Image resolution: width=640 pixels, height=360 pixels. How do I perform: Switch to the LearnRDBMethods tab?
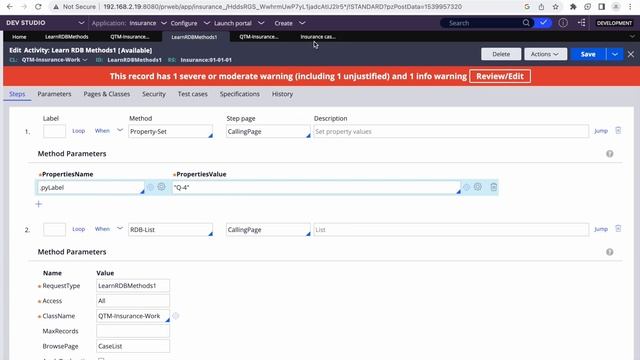coord(67,37)
